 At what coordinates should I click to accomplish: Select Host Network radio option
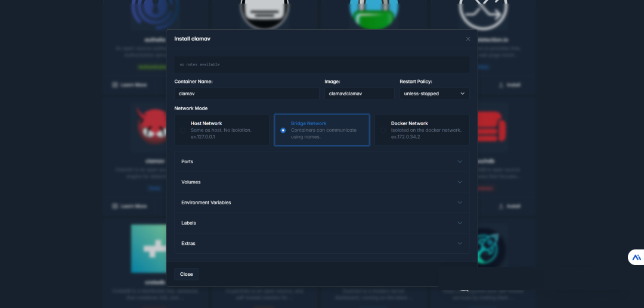point(222,130)
